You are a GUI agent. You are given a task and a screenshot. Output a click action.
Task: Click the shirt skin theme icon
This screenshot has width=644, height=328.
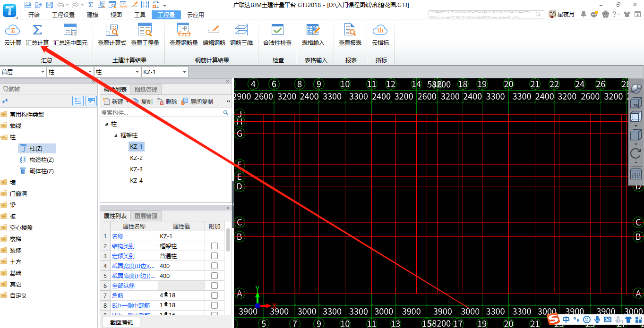click(627, 14)
